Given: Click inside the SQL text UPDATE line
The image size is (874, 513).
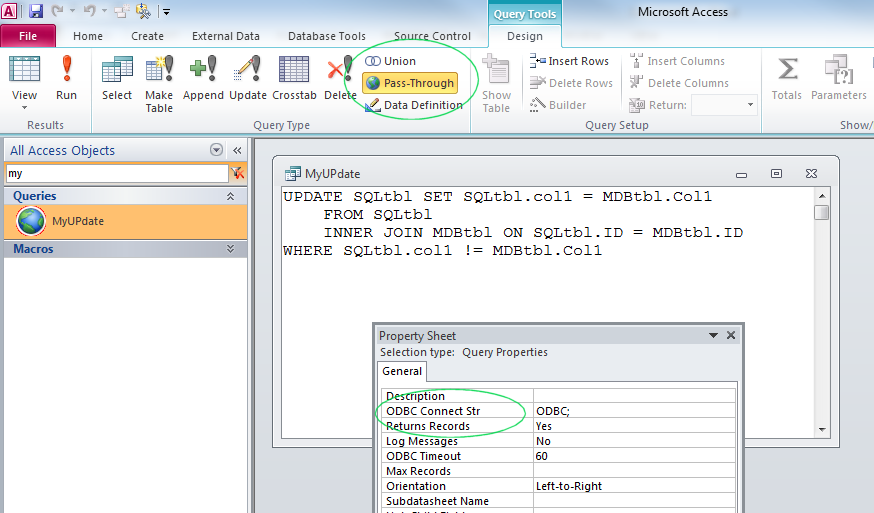Looking at the screenshot, I should click(x=497, y=196).
